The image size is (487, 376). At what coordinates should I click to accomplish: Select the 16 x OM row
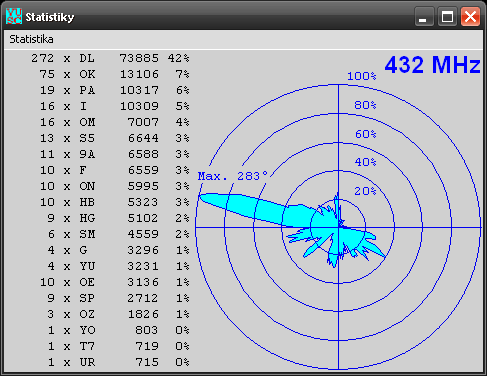coord(114,122)
